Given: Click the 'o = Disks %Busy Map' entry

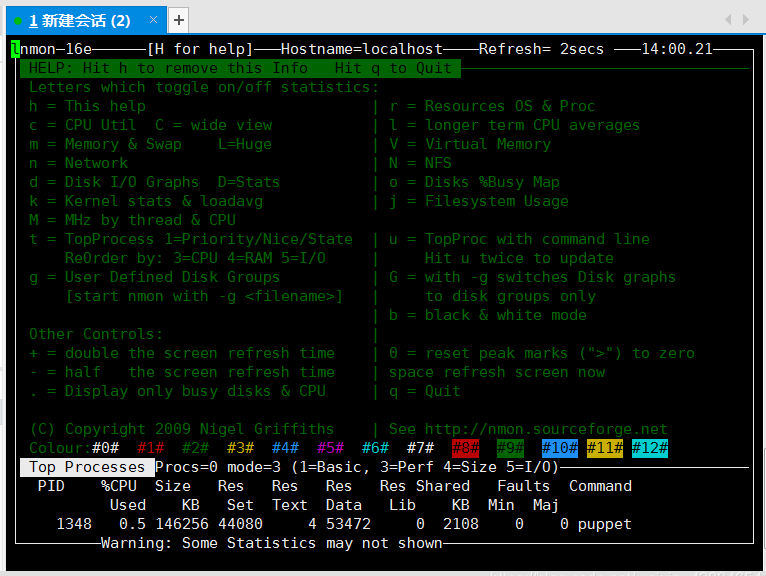Looking at the screenshot, I should point(474,182).
